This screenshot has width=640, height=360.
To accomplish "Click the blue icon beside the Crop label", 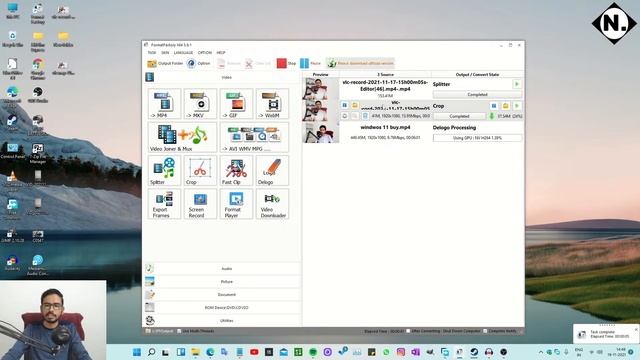I will (494, 106).
